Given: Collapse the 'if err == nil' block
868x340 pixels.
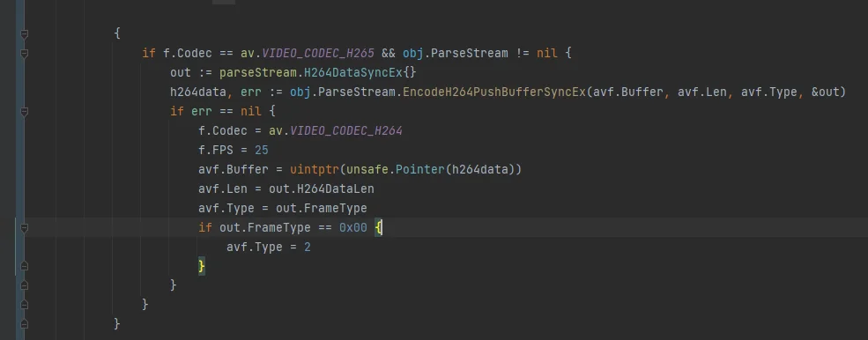Looking at the screenshot, I should pyautogui.click(x=24, y=111).
